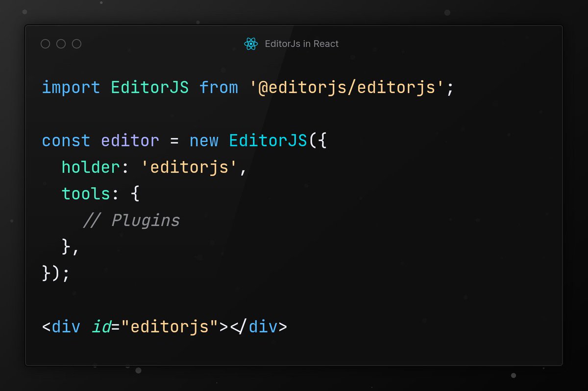Click the "const" keyword
This screenshot has height=391, width=588.
[x=66, y=141]
